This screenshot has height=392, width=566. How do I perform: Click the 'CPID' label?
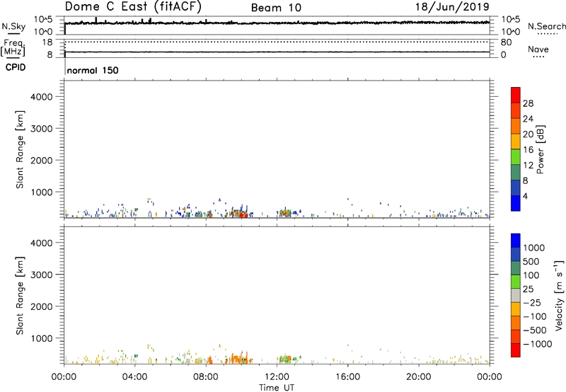[16, 67]
